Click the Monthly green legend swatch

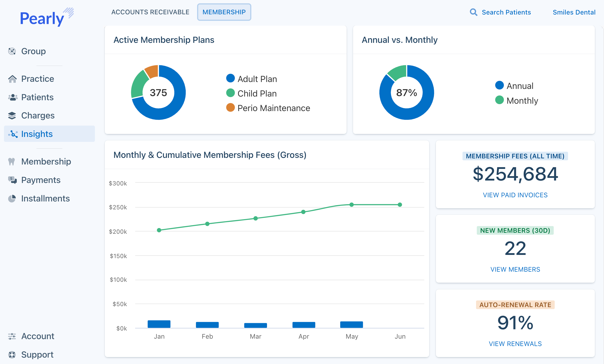pos(499,100)
